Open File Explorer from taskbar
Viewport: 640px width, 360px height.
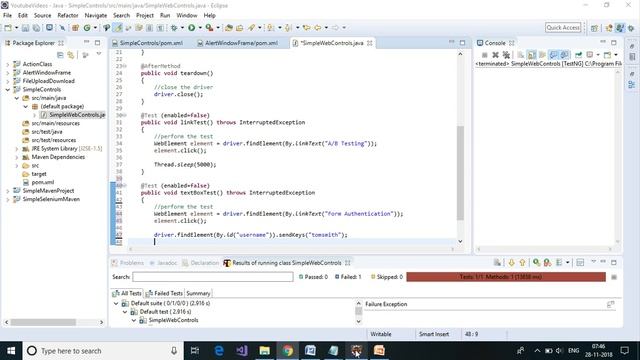coord(264,351)
